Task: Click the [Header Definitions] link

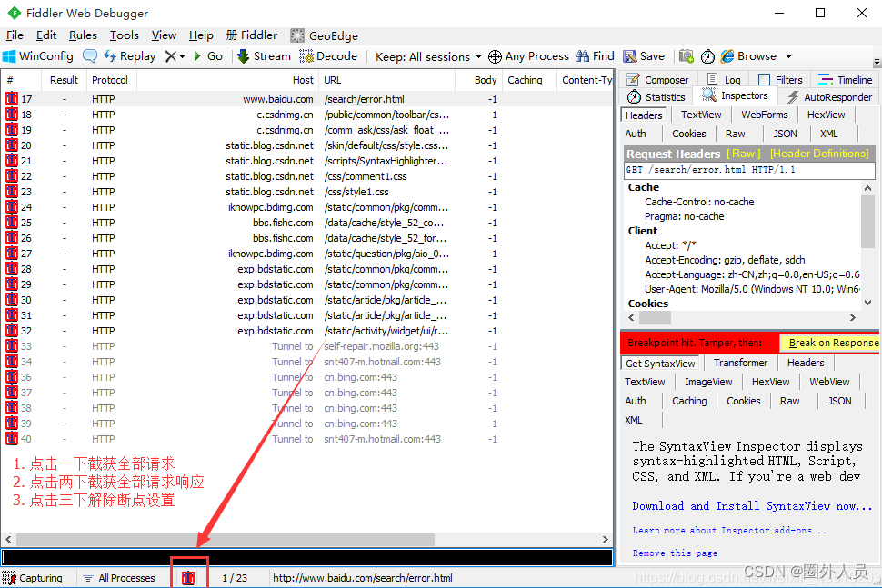Action: [x=819, y=154]
